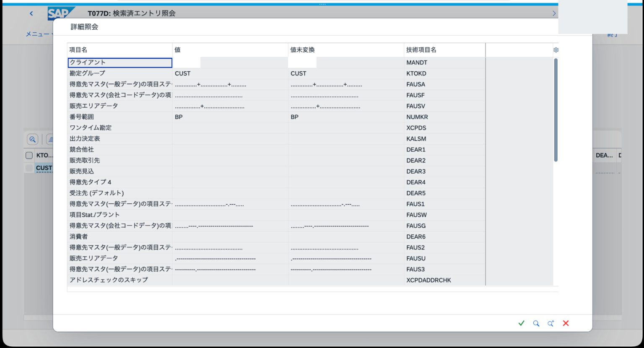Click the 受注先 (デフォルト) row label

[97, 193]
